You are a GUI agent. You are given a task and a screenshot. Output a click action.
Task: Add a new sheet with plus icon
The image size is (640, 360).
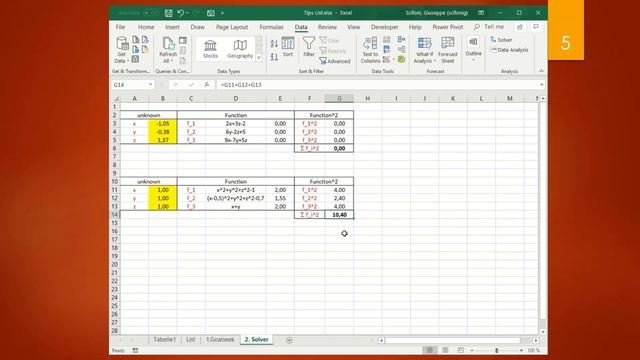289,340
